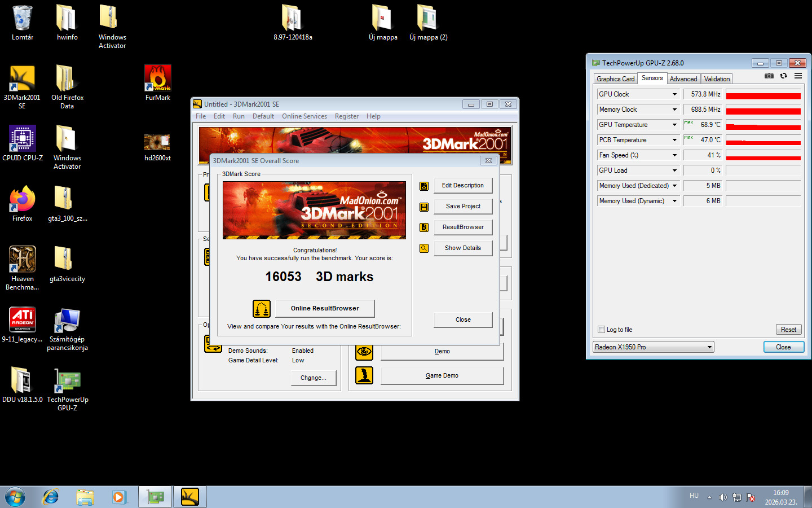Open the Radeon X1950 Pro device dropdown

coord(654,347)
